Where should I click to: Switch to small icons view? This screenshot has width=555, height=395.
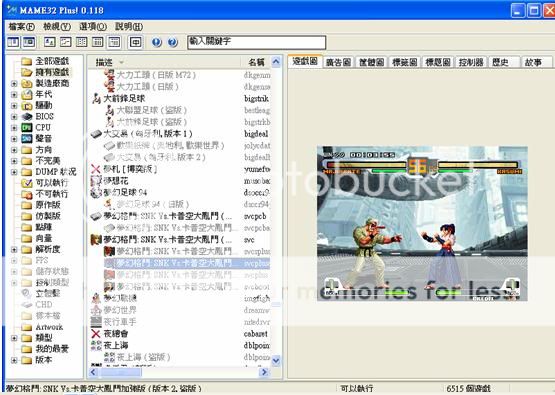tap(65, 42)
